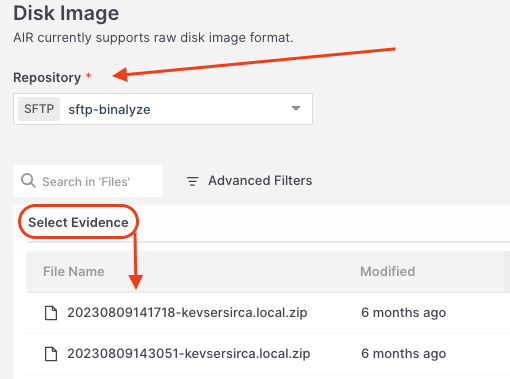Click the Advanced Filters lines icon

pos(192,181)
